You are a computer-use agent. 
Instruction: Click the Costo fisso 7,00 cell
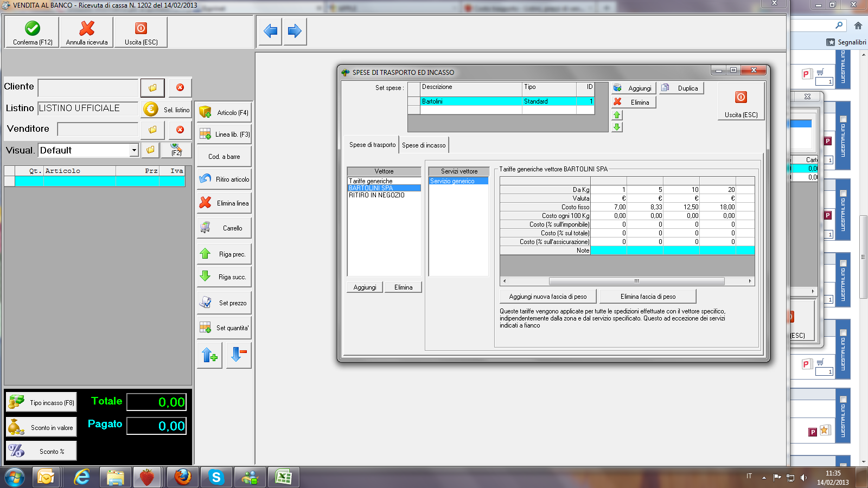609,207
